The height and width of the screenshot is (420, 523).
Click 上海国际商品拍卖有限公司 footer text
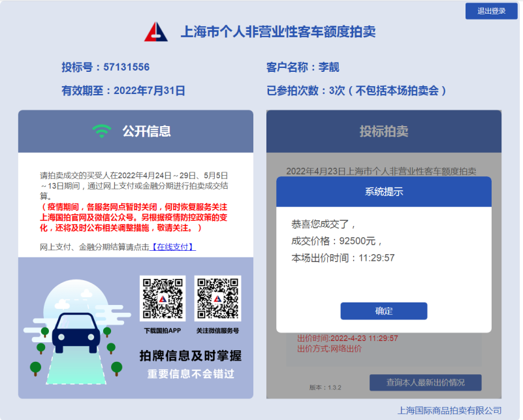pos(450,410)
